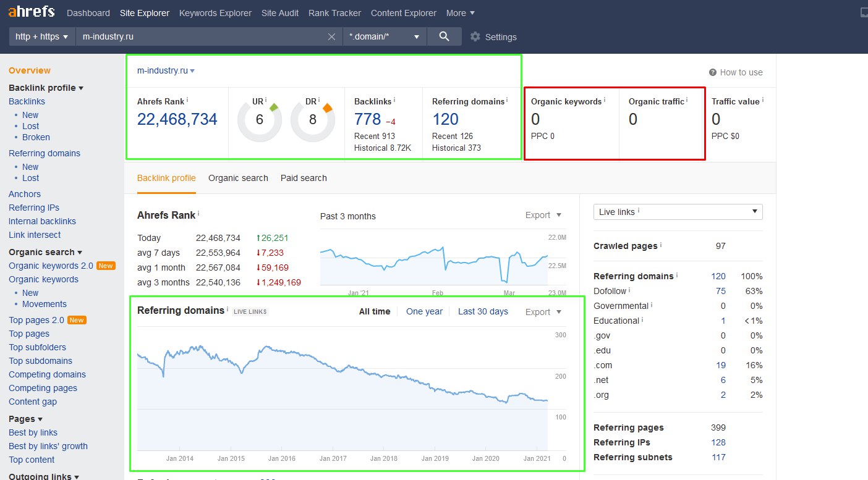Click the ahrefs logo

(32, 12)
